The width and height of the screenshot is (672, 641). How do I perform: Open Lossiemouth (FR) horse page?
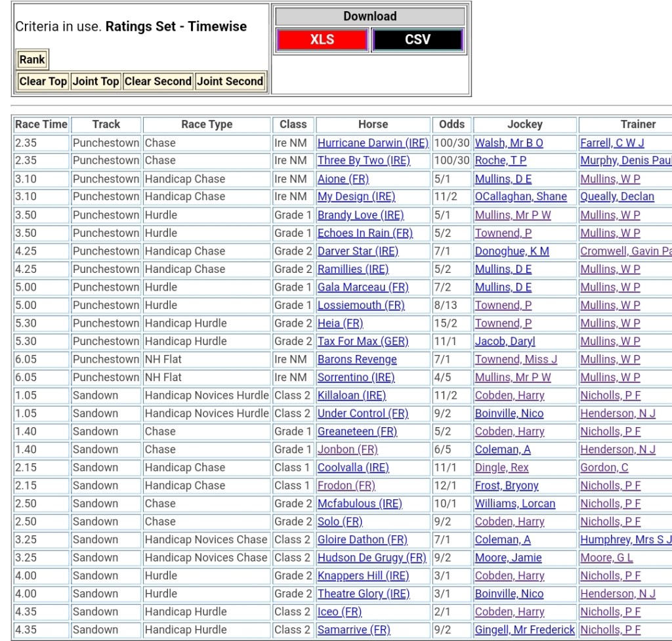tap(361, 305)
